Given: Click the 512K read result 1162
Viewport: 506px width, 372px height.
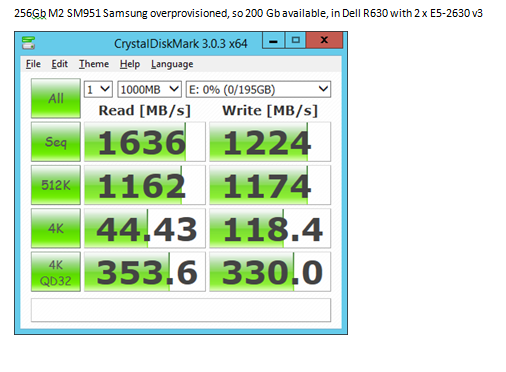Looking at the screenshot, I should coord(145,185).
